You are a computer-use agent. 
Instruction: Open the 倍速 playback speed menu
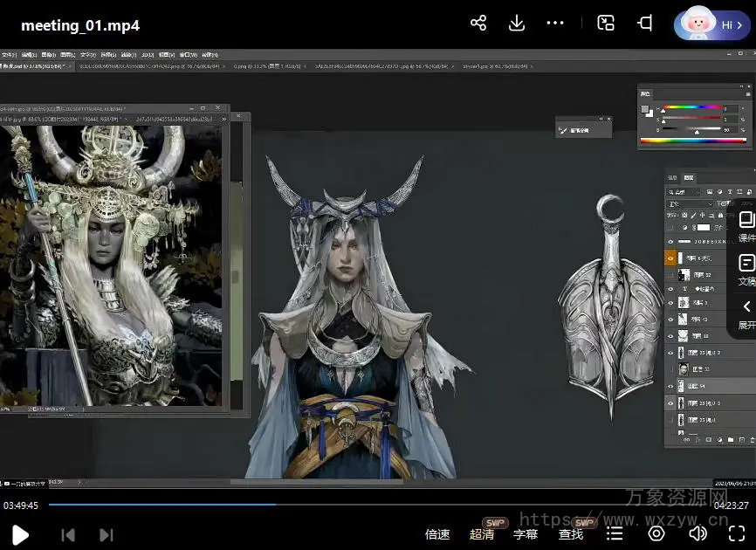point(437,534)
